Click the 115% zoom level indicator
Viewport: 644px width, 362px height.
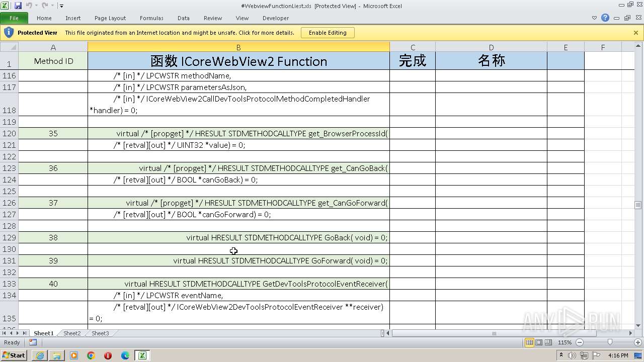click(565, 342)
